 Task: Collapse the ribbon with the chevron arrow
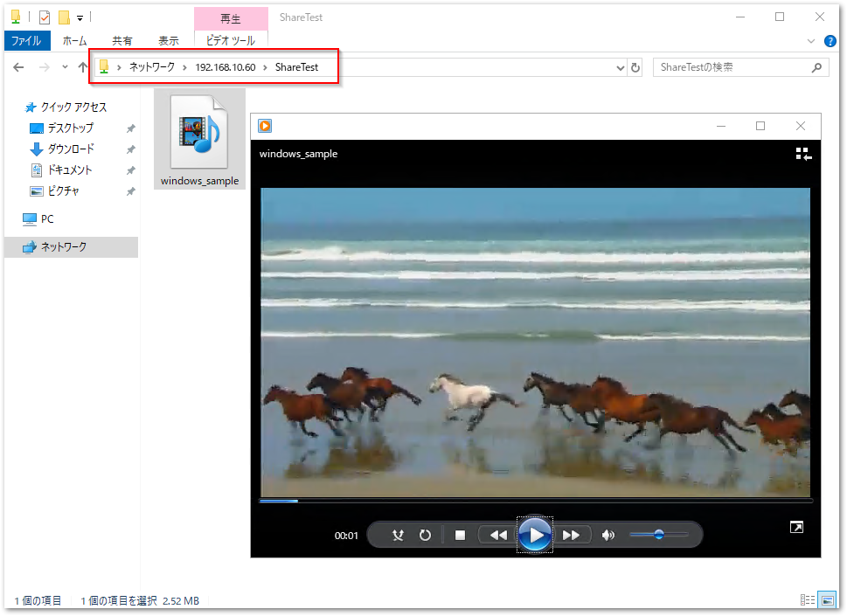click(x=810, y=40)
